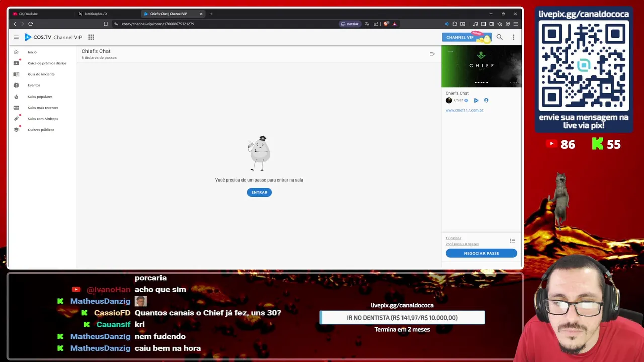Close the Chief's Chat tab
Image resolution: width=644 pixels, height=362 pixels.
tap(201, 14)
